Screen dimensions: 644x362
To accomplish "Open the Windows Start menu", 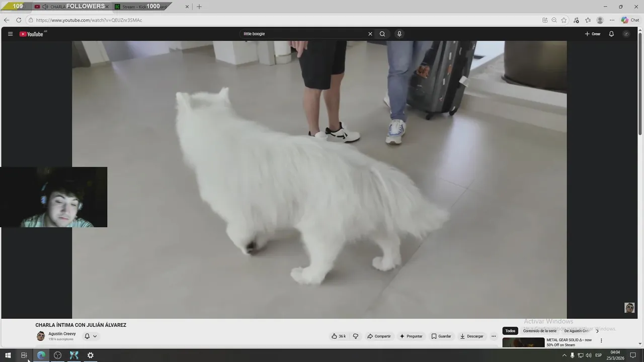I will coord(8,355).
